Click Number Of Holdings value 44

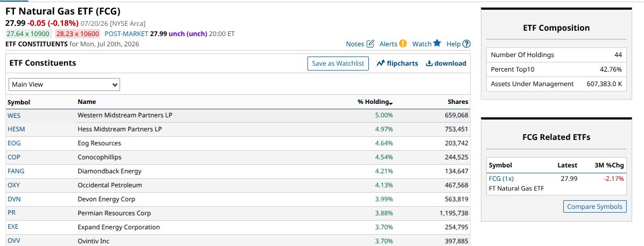618,54
